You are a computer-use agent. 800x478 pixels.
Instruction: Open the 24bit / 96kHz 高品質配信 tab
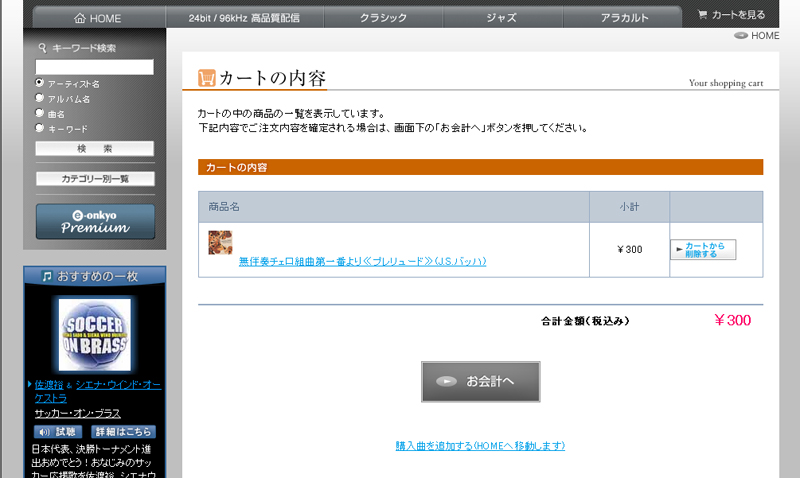click(244, 18)
